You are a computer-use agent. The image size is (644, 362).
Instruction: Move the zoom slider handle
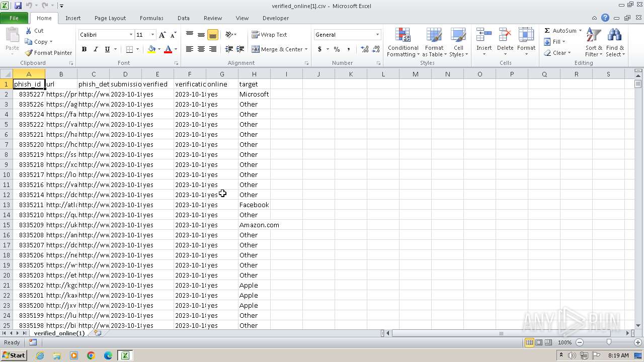click(x=609, y=342)
